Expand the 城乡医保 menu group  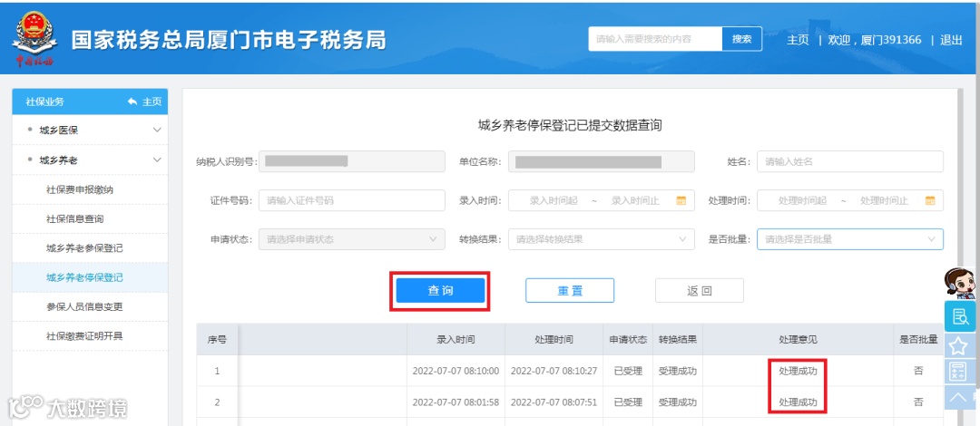tap(90, 130)
